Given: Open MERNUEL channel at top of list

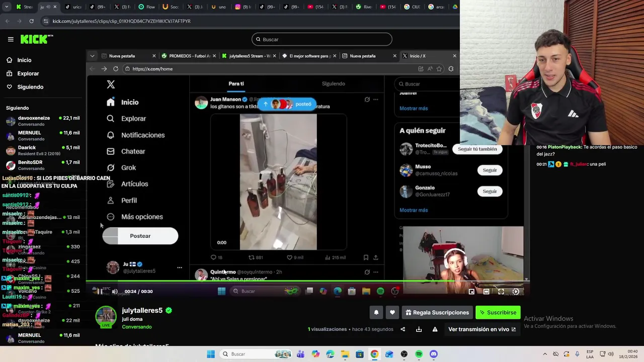Looking at the screenshot, I should point(43,135).
